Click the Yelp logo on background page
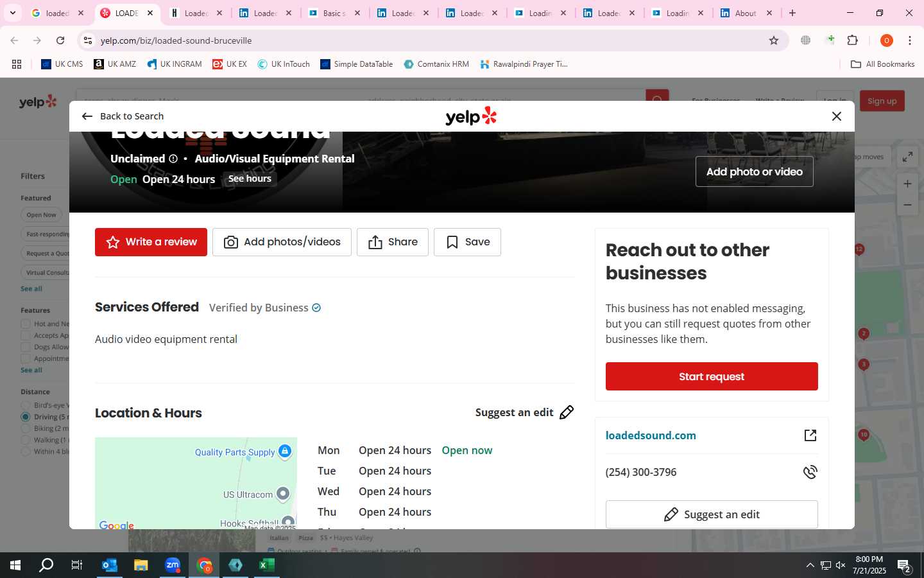Viewport: 924px width, 578px height. pos(38,101)
